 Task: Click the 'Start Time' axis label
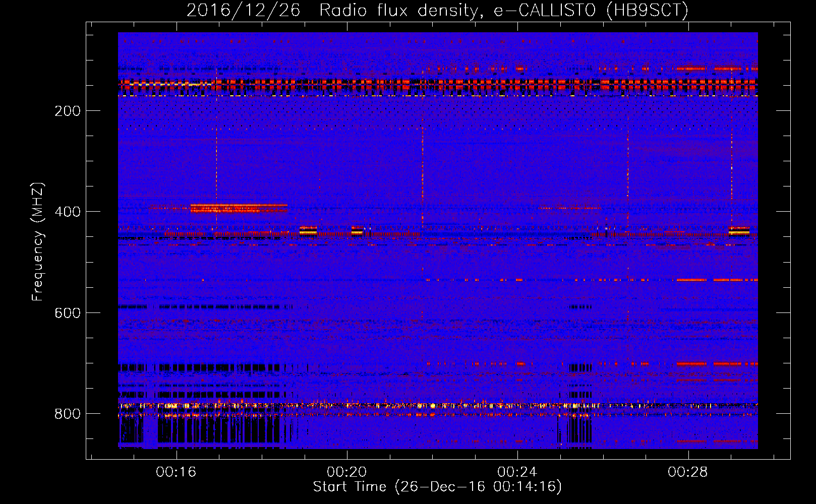pos(437,487)
